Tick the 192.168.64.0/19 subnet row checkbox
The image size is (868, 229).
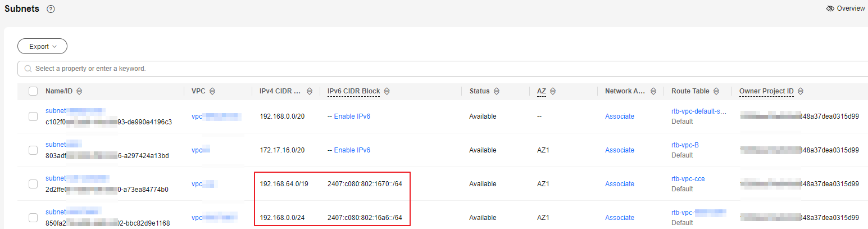(x=33, y=184)
